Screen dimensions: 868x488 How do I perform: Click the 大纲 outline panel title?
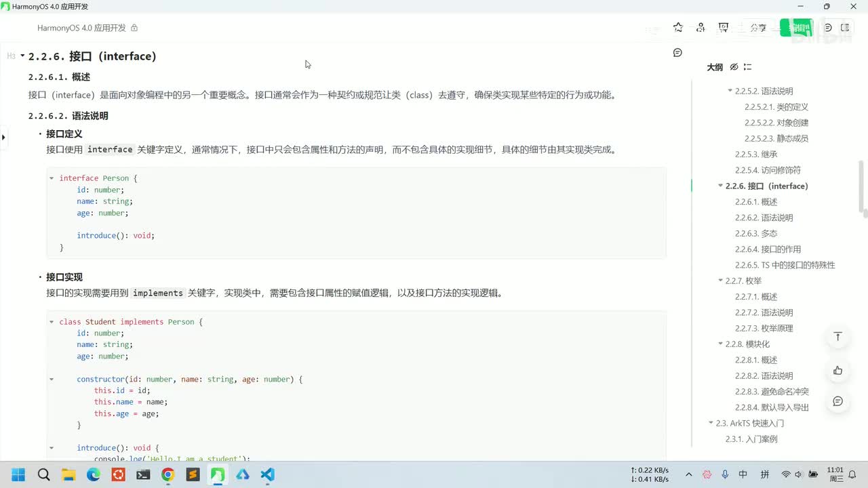pyautogui.click(x=715, y=67)
